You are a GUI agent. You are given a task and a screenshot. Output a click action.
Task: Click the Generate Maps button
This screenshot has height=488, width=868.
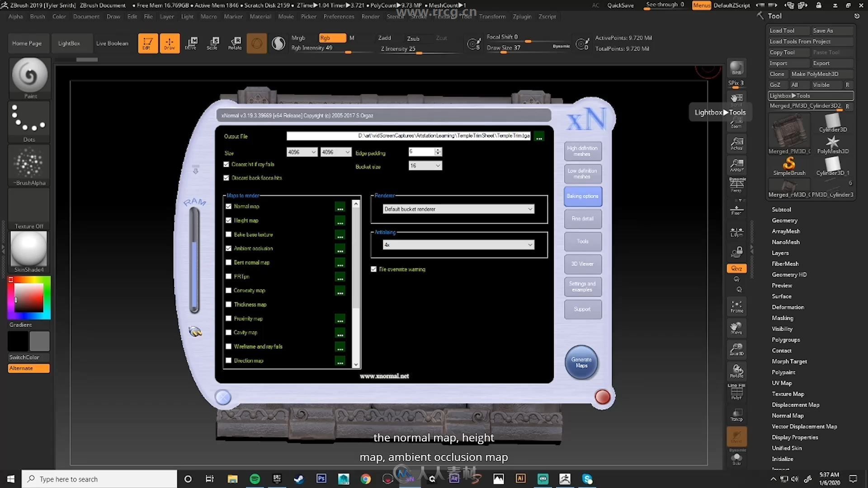[x=581, y=362]
